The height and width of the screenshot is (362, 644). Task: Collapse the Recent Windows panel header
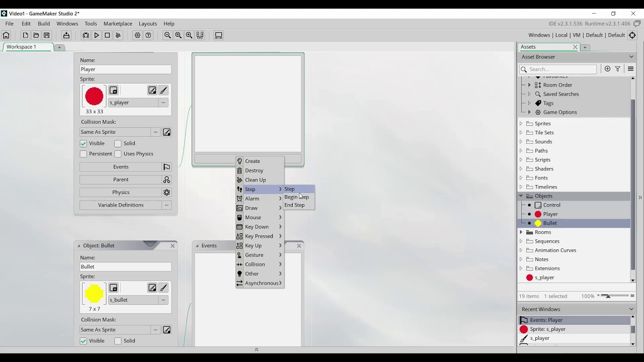[631, 309]
